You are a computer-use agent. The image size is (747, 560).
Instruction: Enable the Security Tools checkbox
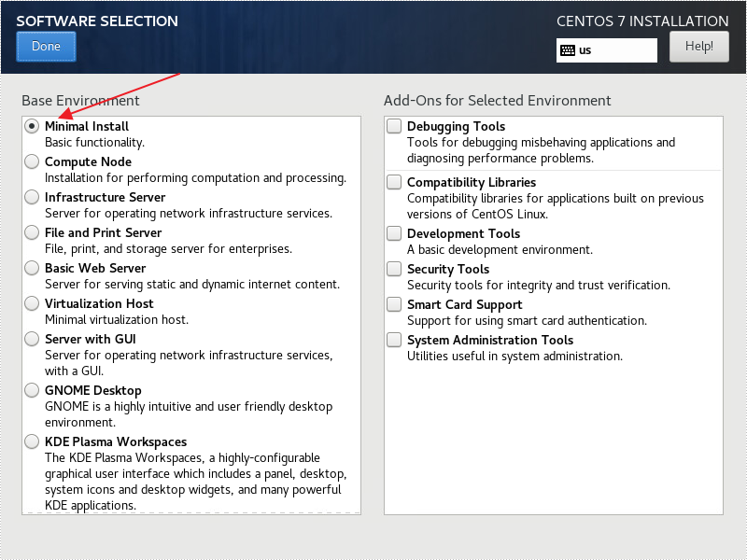coord(394,269)
